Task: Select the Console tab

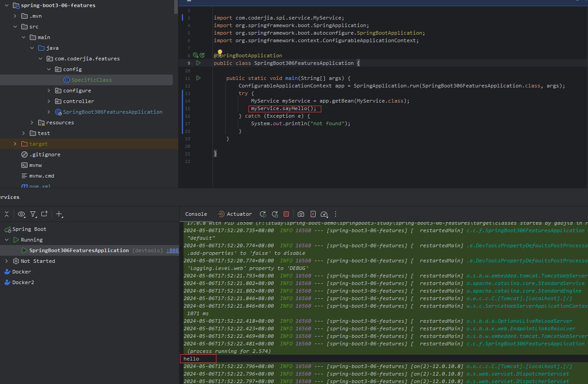Action: [196, 214]
